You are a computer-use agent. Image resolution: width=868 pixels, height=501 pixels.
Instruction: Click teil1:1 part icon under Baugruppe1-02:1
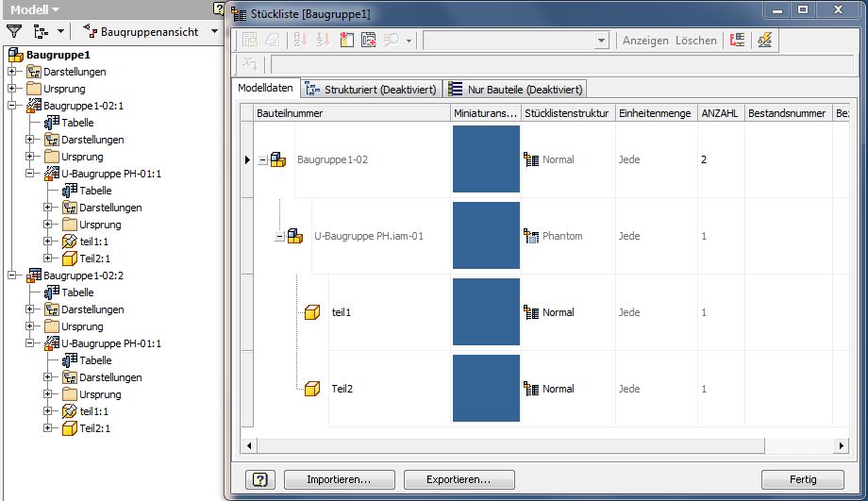(x=69, y=242)
